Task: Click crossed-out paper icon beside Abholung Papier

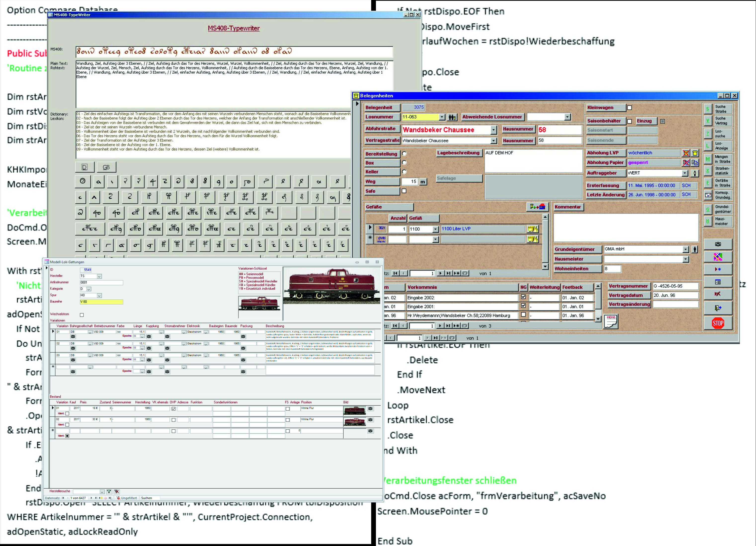Action: (686, 163)
